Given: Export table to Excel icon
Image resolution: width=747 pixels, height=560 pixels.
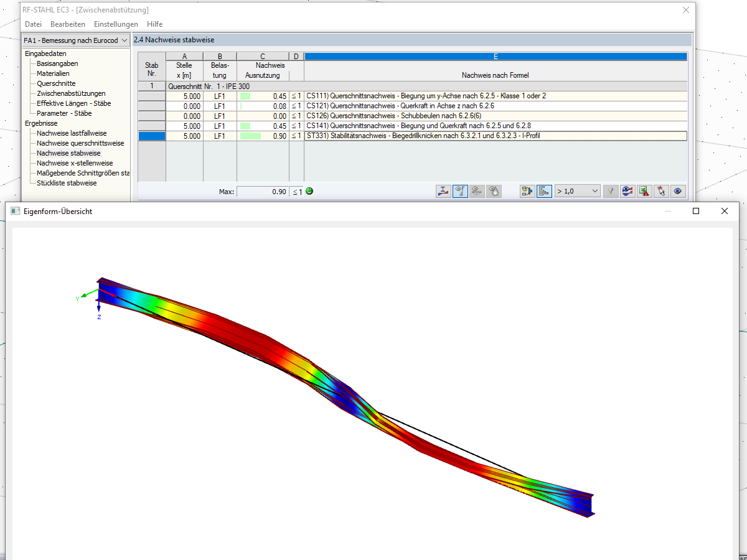Looking at the screenshot, I should point(644,192).
